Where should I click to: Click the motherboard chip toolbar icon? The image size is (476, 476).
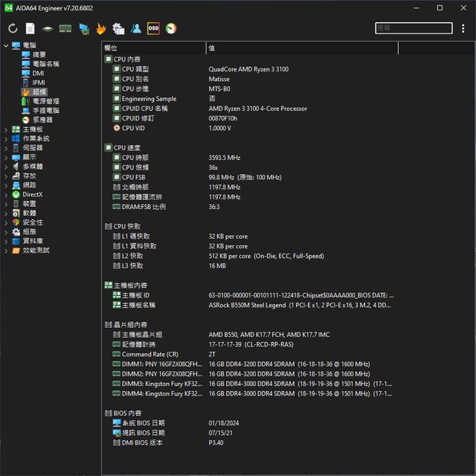48,28
